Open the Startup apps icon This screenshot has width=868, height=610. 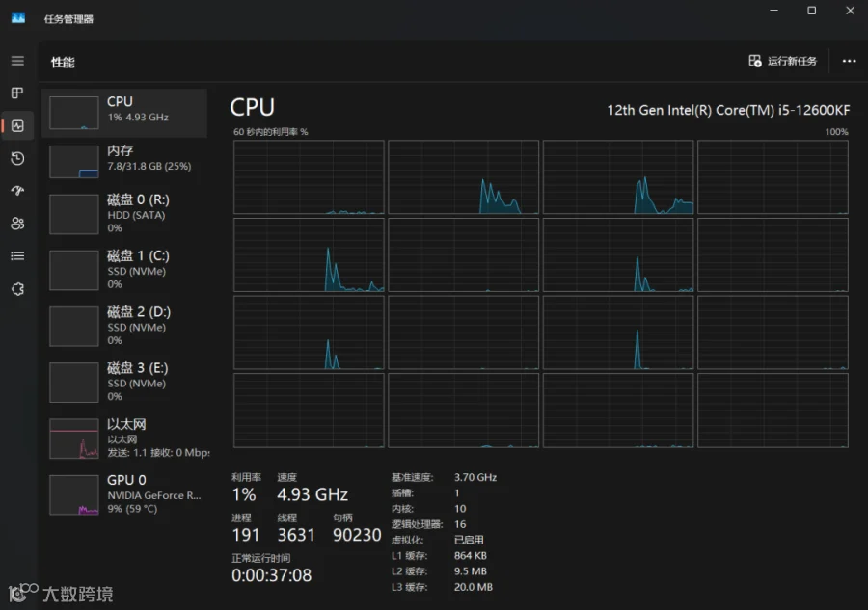tap(17, 191)
